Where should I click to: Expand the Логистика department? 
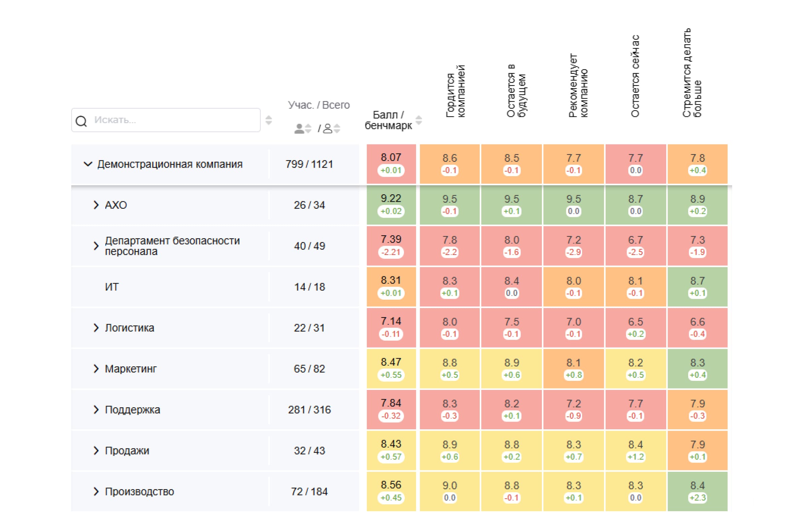tap(96, 328)
